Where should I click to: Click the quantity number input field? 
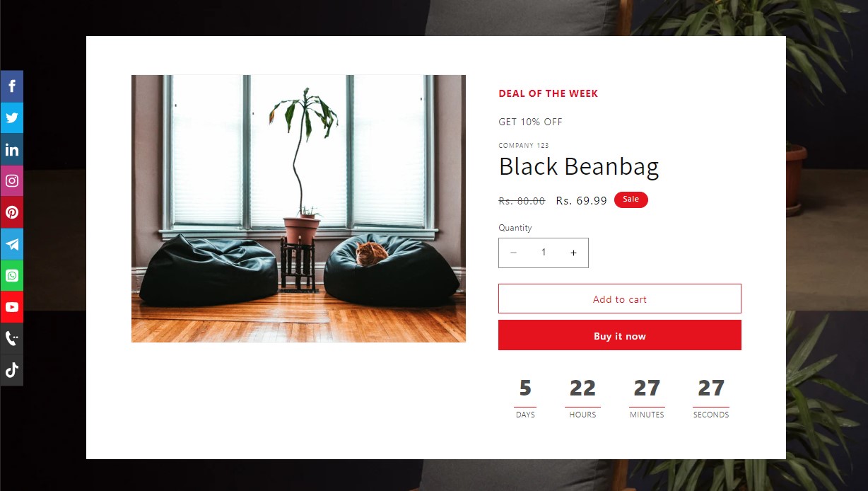(544, 253)
